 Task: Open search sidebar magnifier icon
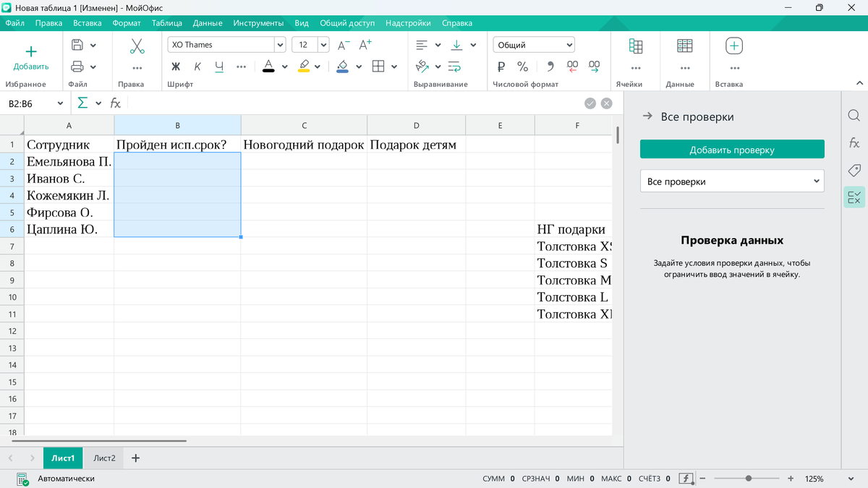click(x=854, y=116)
